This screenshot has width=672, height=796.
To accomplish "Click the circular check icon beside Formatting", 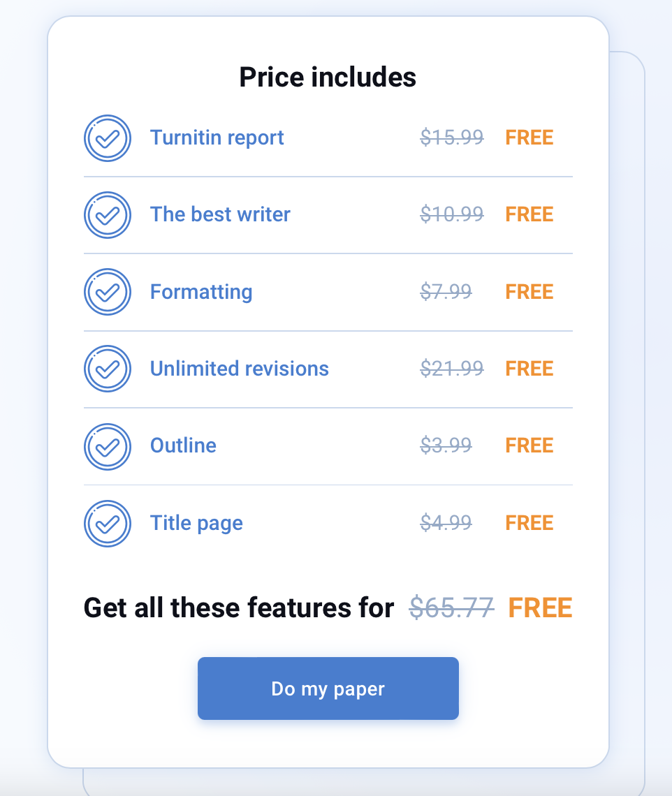I will click(x=108, y=292).
